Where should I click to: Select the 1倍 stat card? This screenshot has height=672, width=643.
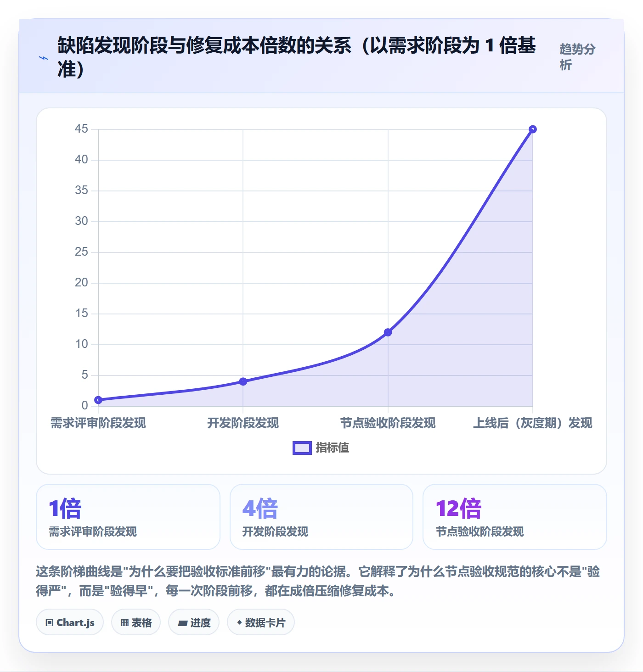click(128, 517)
